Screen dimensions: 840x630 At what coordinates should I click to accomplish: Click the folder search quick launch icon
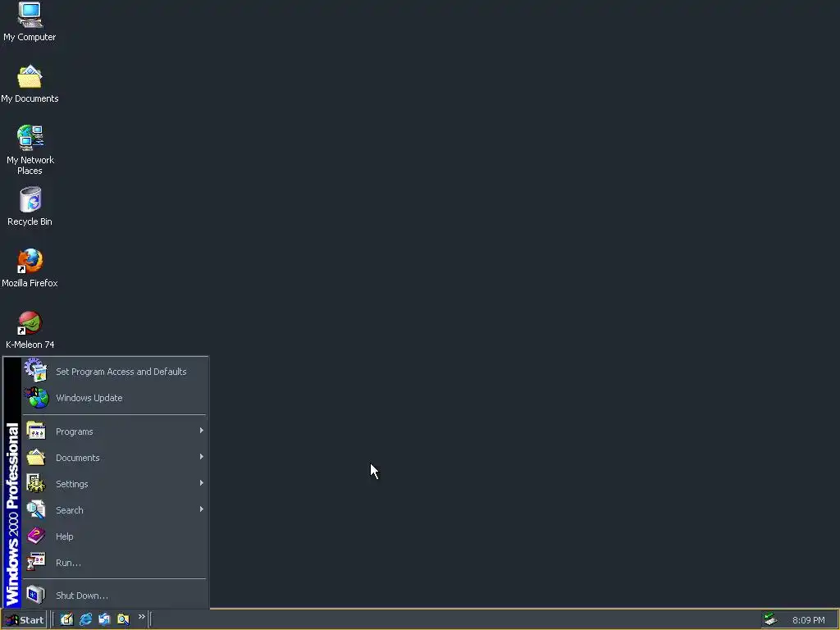123,619
